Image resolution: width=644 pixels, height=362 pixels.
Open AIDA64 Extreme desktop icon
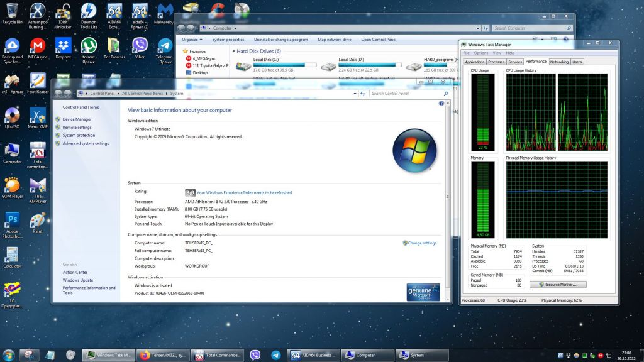click(114, 16)
